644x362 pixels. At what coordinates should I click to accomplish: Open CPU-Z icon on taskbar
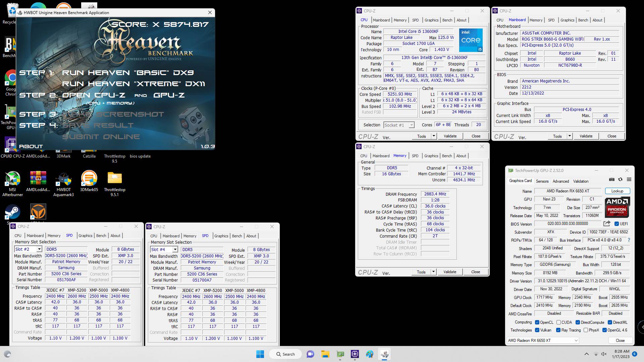(x=355, y=354)
